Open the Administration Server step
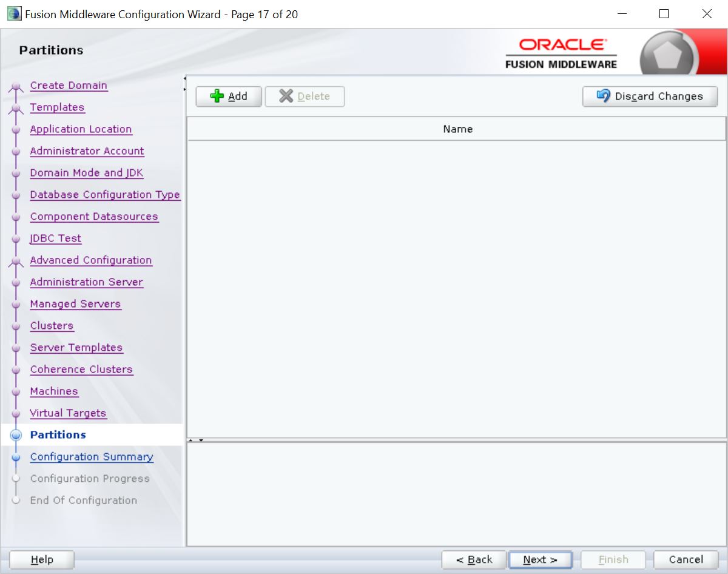The width and height of the screenshot is (728, 574). (86, 282)
